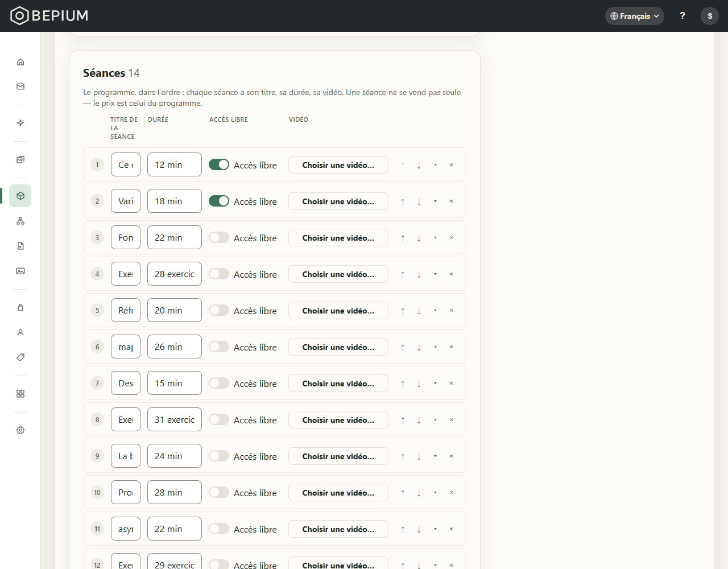Open the mail icon in sidebar
Screen dimensions: 728x569
coord(20,86)
